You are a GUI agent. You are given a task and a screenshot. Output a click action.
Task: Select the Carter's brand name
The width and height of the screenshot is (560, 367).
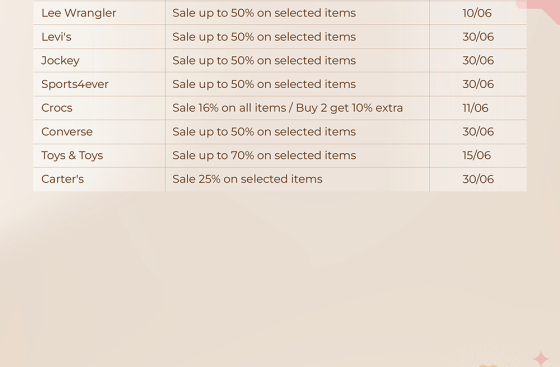(62, 179)
